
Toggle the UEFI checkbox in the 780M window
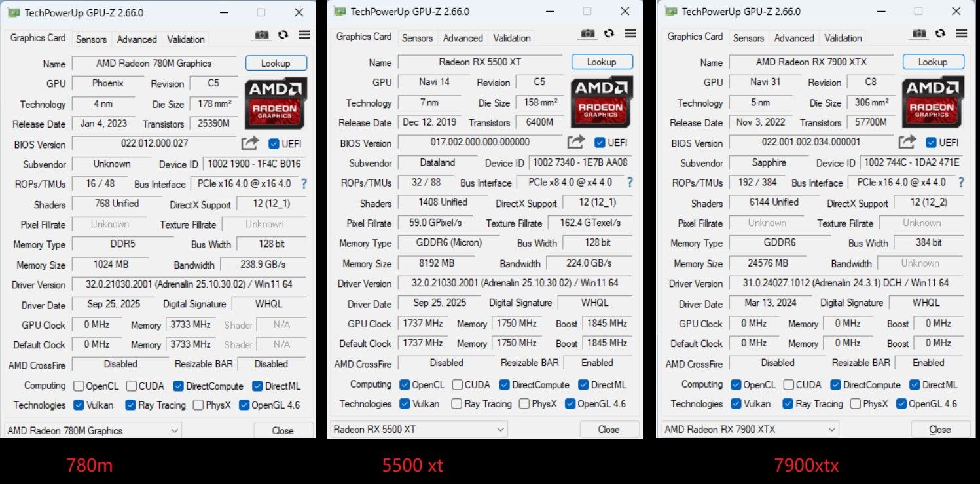(x=274, y=144)
